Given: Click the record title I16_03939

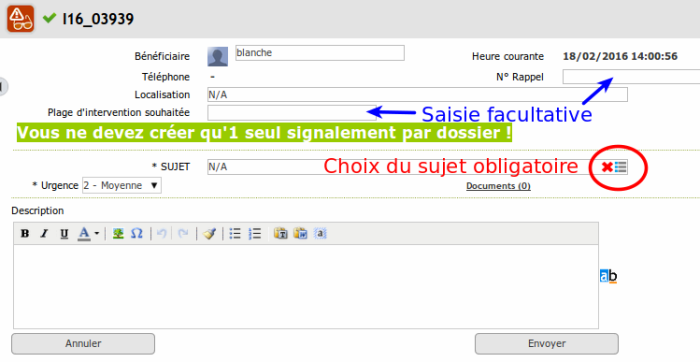Looking at the screenshot, I should 98,19.
